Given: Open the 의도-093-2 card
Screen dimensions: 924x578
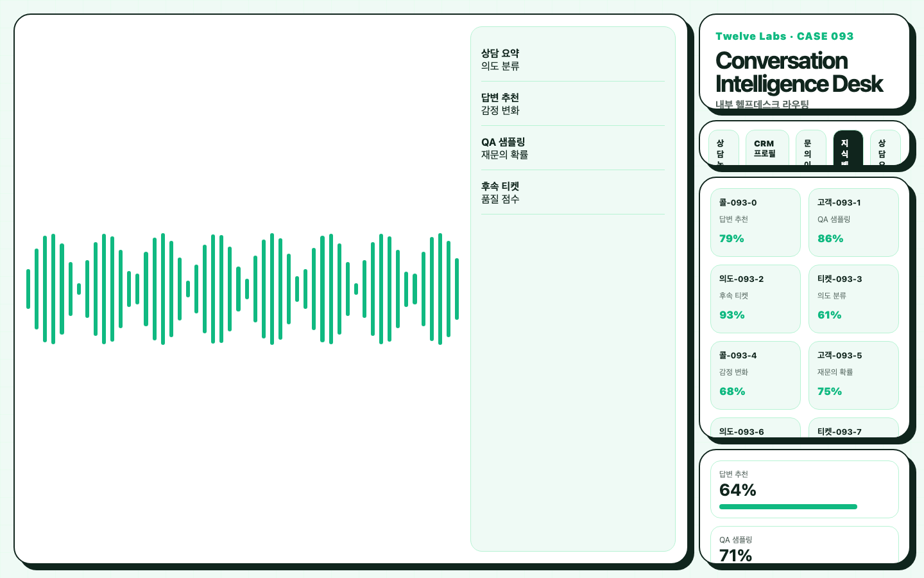Looking at the screenshot, I should tap(755, 299).
